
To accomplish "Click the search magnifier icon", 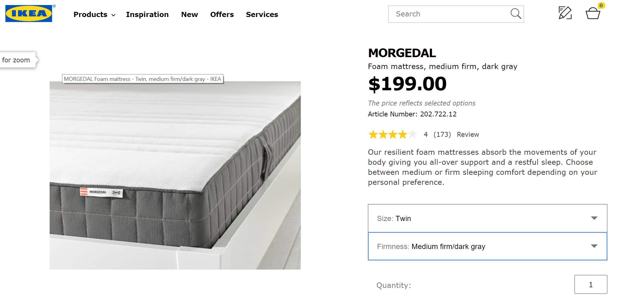I will click(x=516, y=14).
